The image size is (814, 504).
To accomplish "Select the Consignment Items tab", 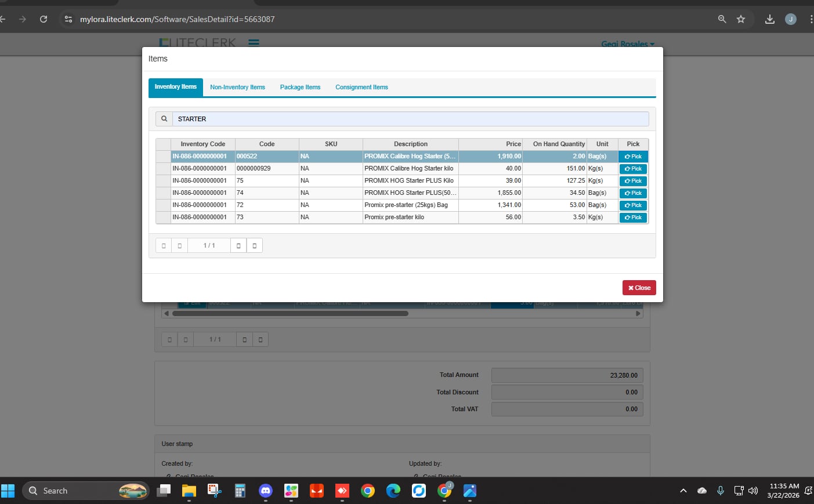I will point(361,87).
